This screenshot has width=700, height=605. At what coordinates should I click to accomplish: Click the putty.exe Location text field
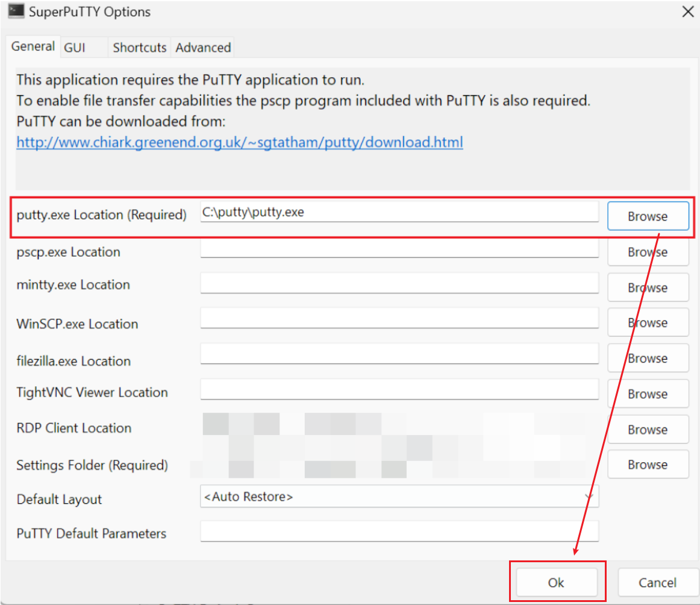click(399, 212)
